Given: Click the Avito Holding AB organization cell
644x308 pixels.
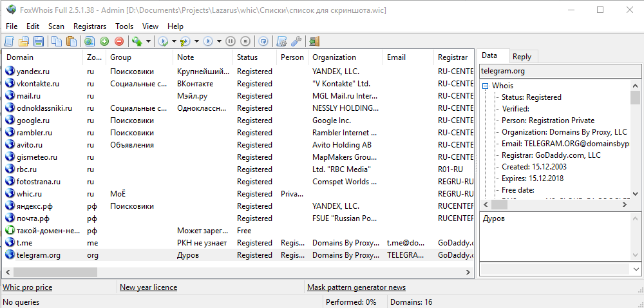Looking at the screenshot, I should coord(342,145).
